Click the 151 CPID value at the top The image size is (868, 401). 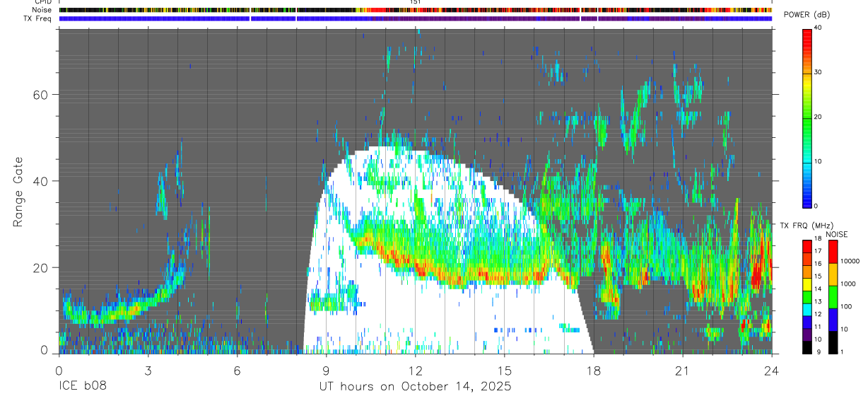tap(416, 2)
